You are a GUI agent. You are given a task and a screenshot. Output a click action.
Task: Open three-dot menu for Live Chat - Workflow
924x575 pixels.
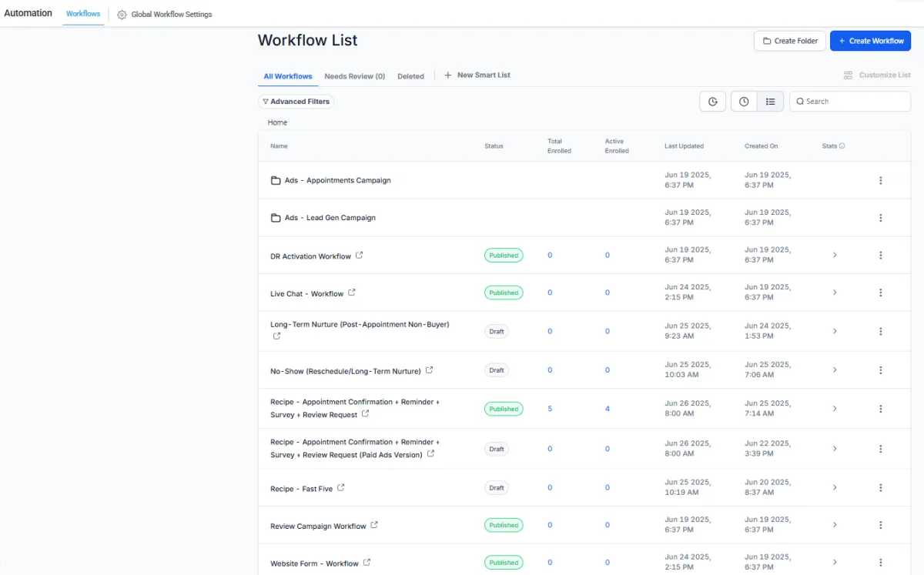881,293
